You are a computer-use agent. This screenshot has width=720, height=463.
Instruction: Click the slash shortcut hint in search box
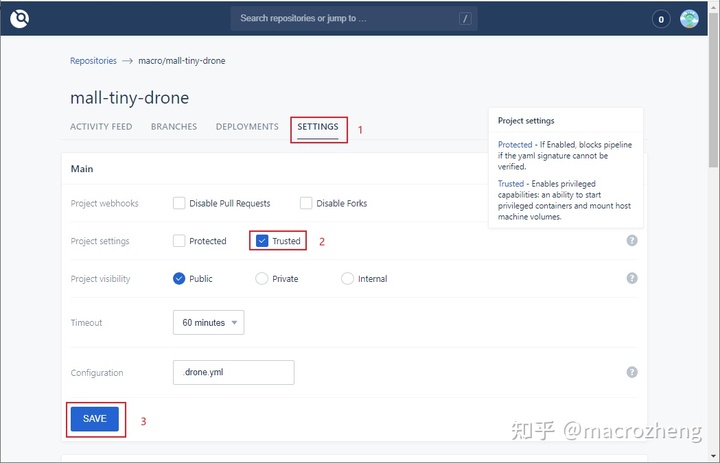pos(465,19)
